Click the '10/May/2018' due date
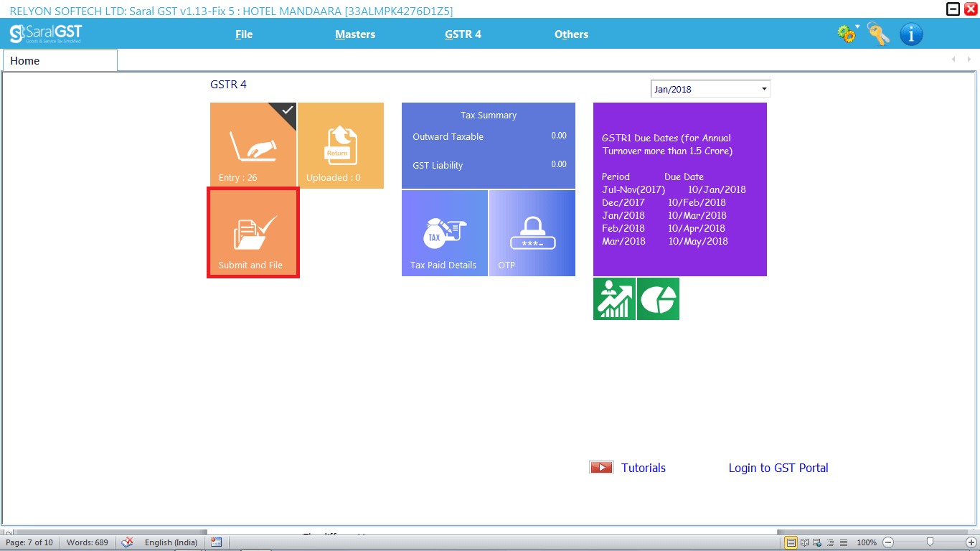This screenshot has height=551, width=980. [698, 241]
